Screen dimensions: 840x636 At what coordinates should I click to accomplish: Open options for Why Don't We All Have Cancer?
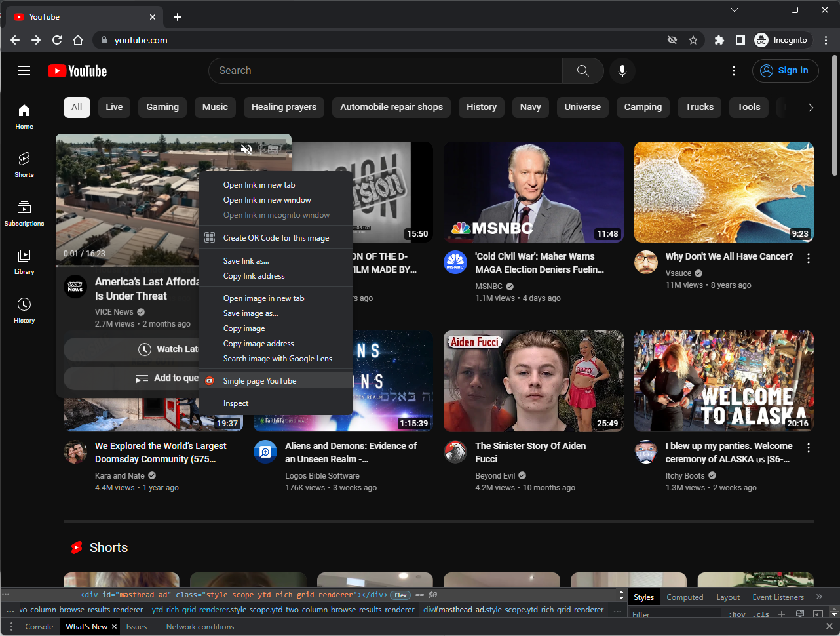pyautogui.click(x=809, y=258)
